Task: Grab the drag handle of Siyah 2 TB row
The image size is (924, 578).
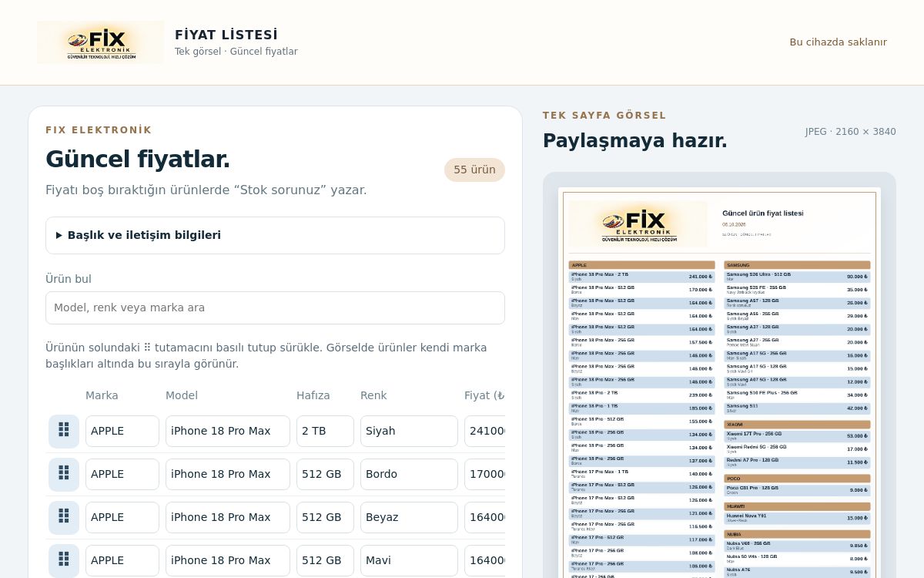Action: click(64, 432)
